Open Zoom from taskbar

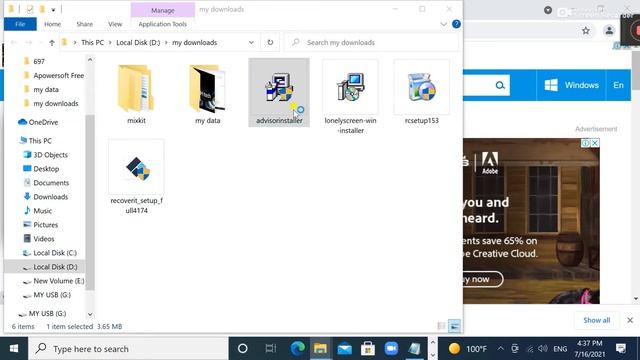point(391,349)
